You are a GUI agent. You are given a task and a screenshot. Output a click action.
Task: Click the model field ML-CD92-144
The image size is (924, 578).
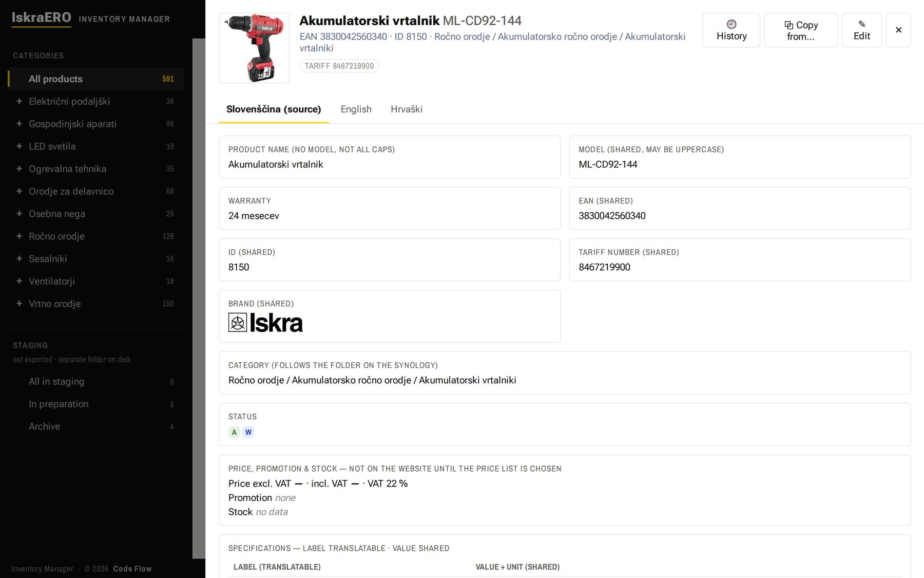pos(740,157)
